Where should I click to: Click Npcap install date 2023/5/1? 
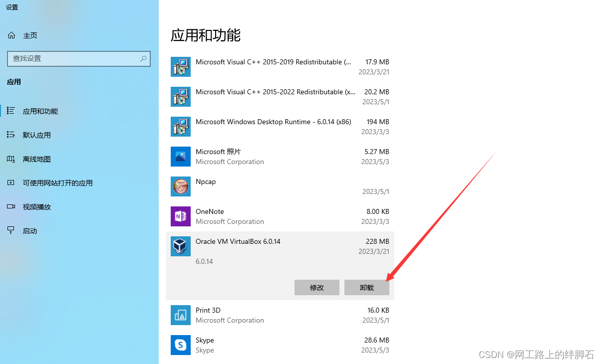(376, 191)
